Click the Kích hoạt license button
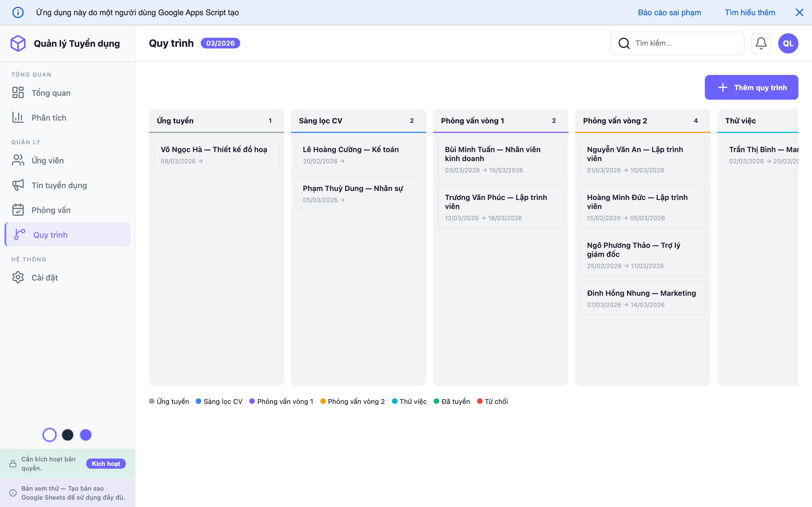The image size is (812, 507). click(x=106, y=463)
